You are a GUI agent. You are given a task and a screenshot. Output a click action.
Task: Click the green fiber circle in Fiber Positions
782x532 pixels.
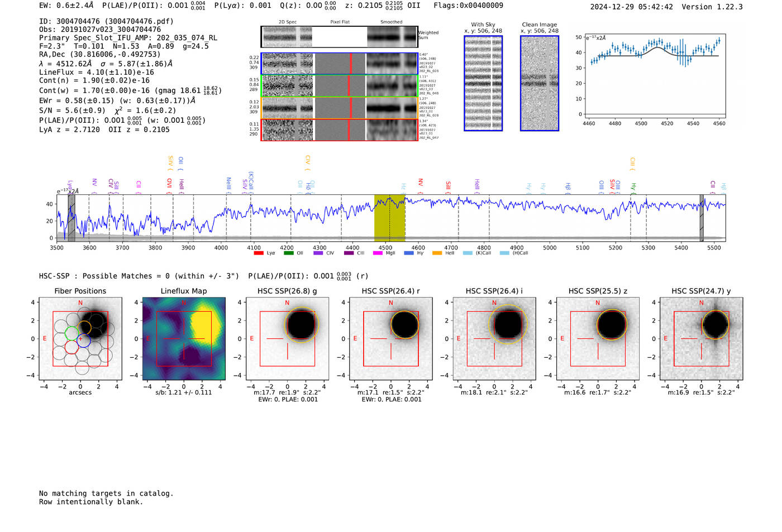pos(71,333)
